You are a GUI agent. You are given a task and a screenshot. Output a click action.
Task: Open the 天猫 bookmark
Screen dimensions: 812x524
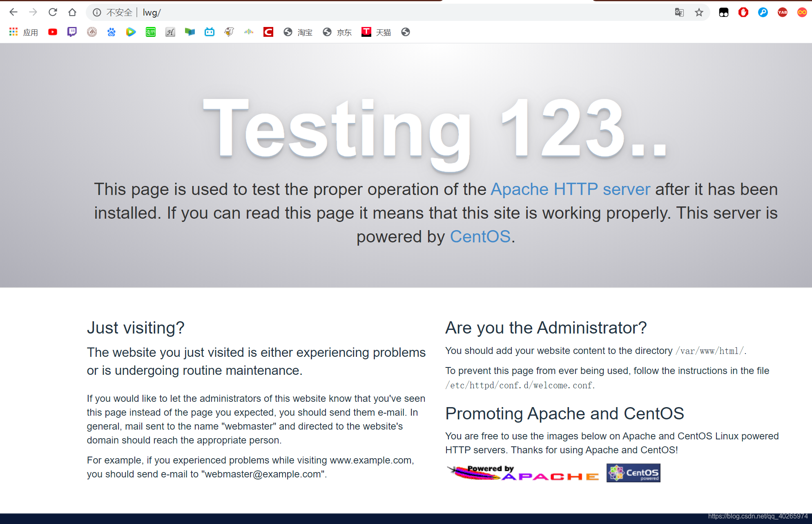(x=377, y=32)
